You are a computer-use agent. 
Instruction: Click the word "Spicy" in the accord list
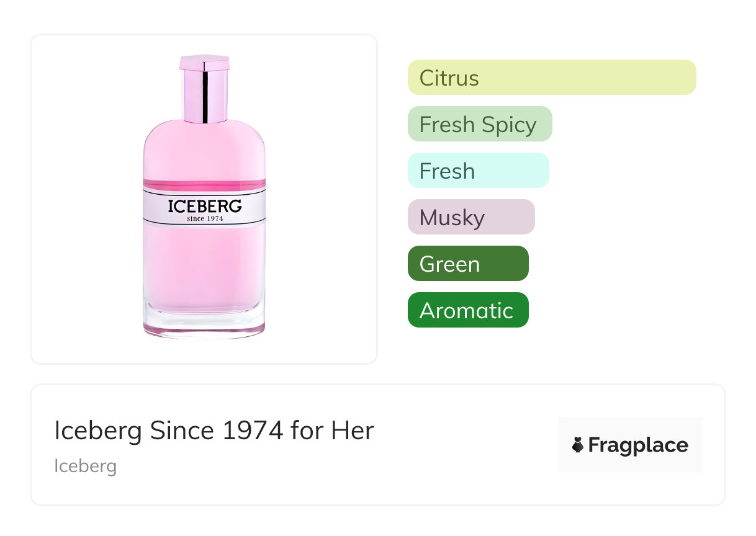[x=508, y=125]
